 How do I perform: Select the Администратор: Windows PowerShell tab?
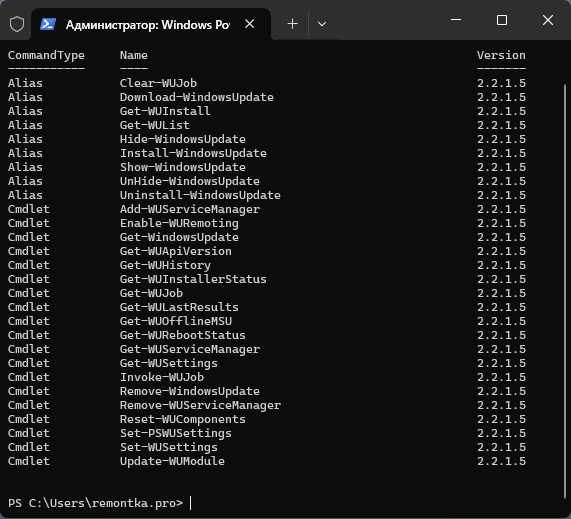(x=151, y=24)
